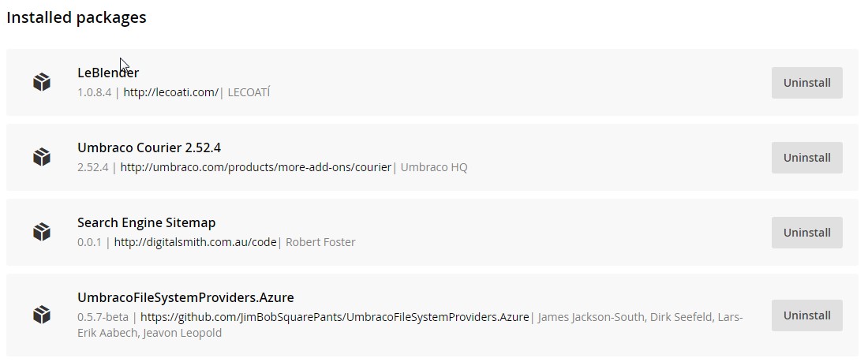Click the Search Engine Sitemap package icon
Image resolution: width=868 pixels, height=362 pixels.
point(42,232)
